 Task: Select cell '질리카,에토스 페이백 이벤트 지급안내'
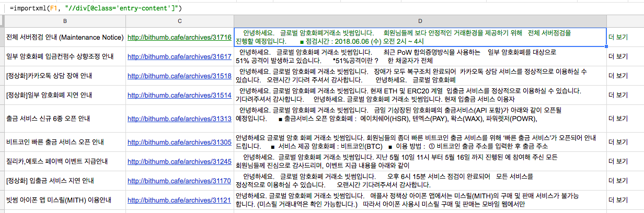coord(65,161)
